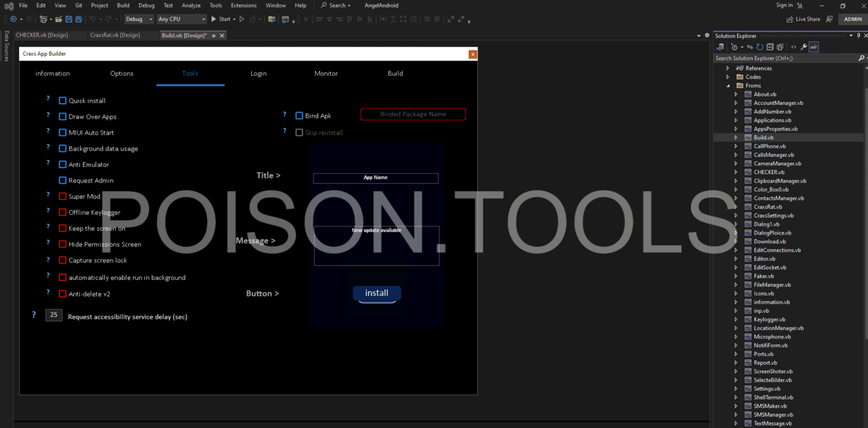Viewport: 868px width, 428px height.
Task: Click the settings gear icon above document area
Action: coord(706,36)
